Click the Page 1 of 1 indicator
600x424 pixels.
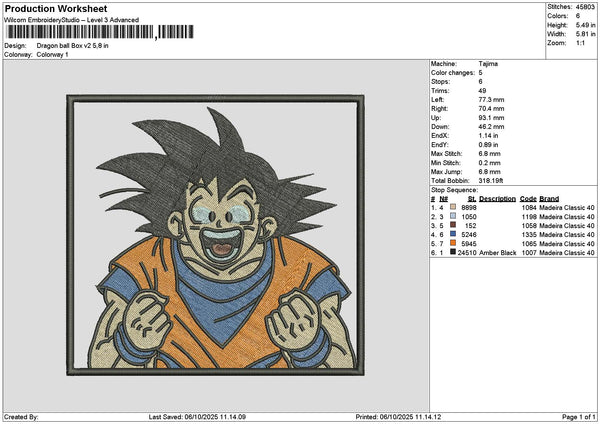(x=579, y=417)
